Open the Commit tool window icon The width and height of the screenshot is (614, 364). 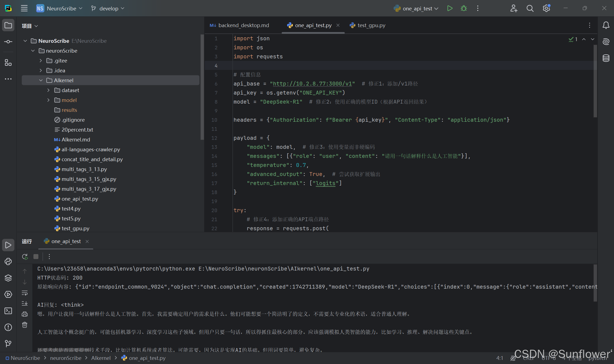[8, 42]
